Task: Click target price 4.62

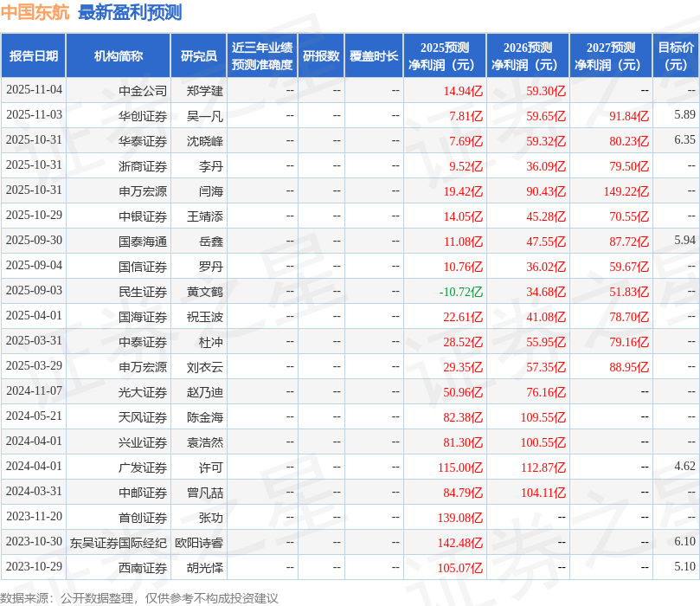Action: point(684,467)
